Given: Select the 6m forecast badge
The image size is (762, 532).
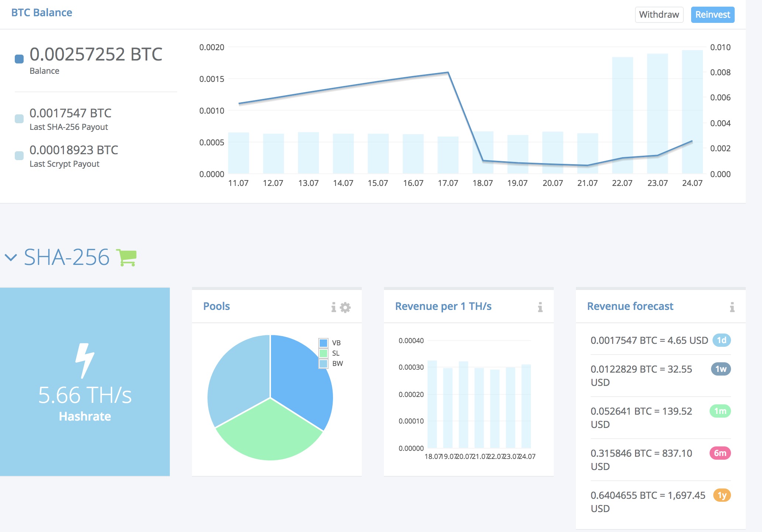Looking at the screenshot, I should [720, 453].
